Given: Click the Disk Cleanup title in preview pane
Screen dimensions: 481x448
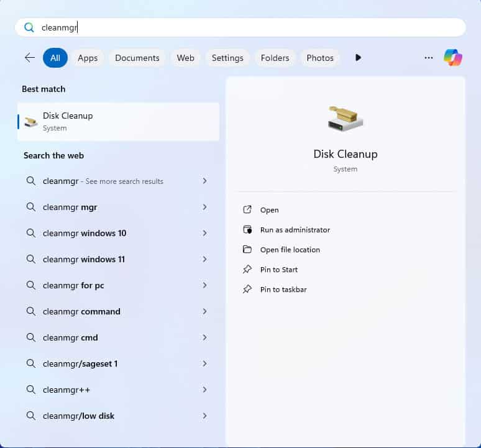Looking at the screenshot, I should tap(346, 154).
